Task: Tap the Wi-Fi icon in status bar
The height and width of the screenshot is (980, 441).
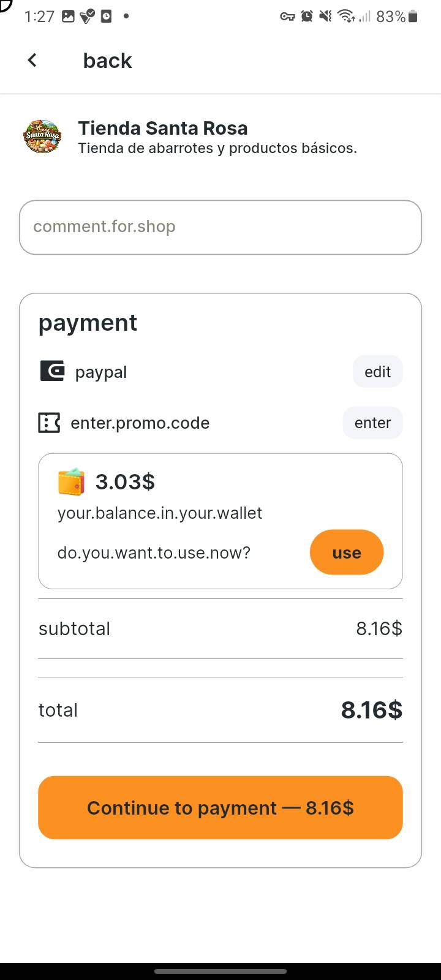Action: tap(346, 17)
